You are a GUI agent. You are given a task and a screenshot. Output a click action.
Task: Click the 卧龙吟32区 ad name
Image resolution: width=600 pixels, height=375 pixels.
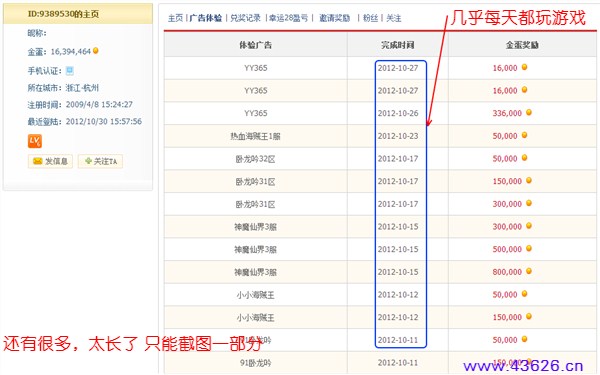click(256, 159)
